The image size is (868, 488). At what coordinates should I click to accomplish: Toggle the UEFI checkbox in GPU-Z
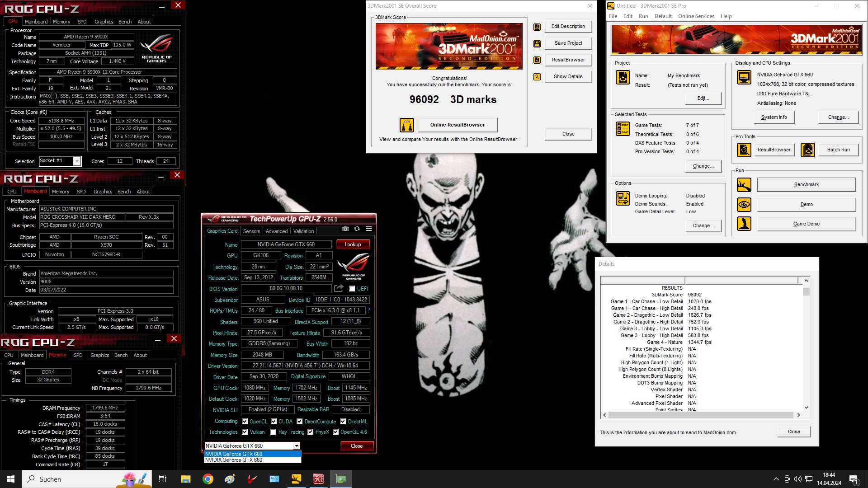(x=352, y=289)
